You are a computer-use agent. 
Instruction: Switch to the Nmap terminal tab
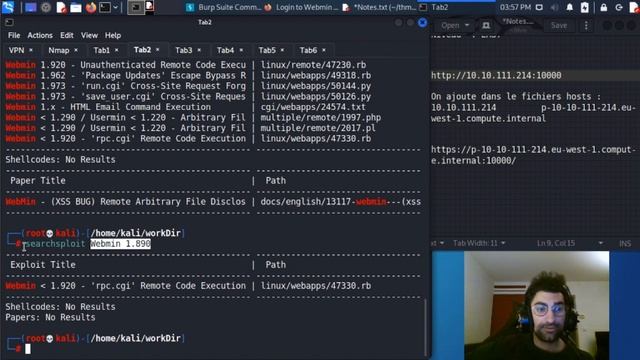coord(58,50)
